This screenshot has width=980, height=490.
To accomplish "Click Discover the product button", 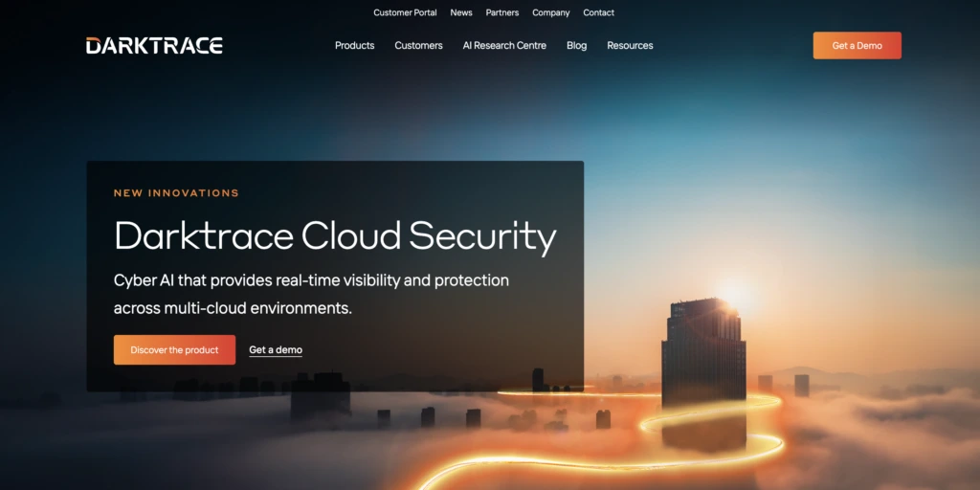I will click(174, 350).
